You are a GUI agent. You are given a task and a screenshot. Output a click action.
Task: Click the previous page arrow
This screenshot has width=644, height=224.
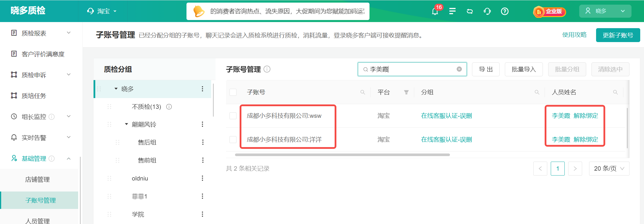pos(540,169)
